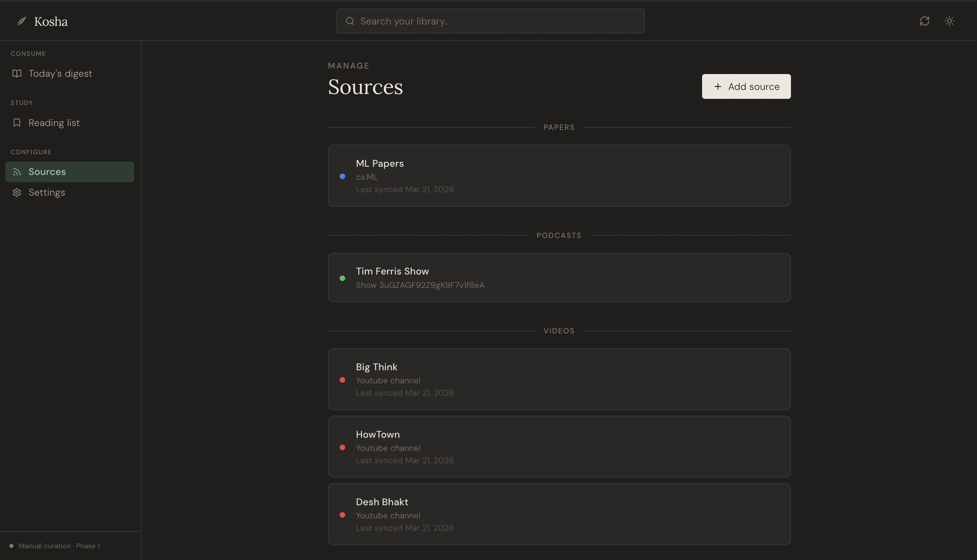Click plus icon on Add source

coord(717,86)
